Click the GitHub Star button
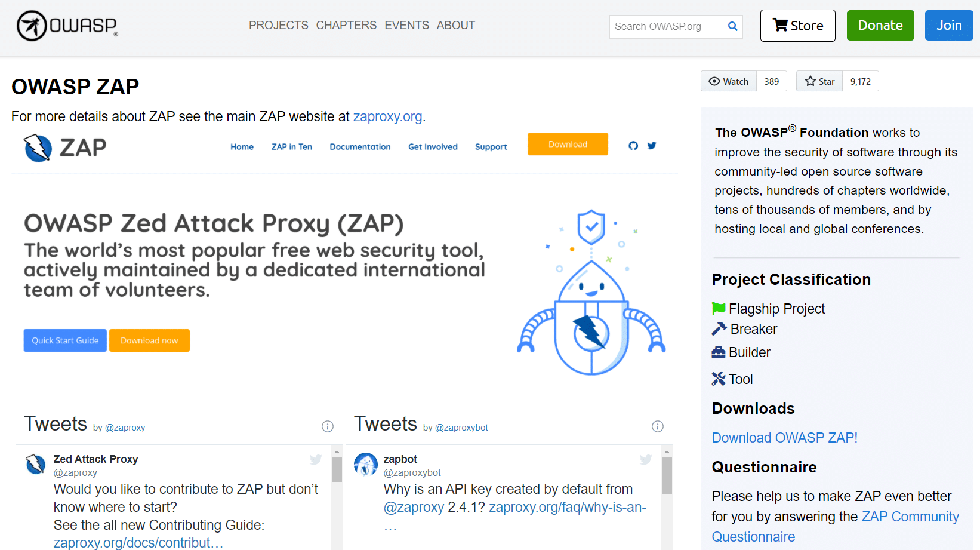This screenshot has width=980, height=550. 819,81
